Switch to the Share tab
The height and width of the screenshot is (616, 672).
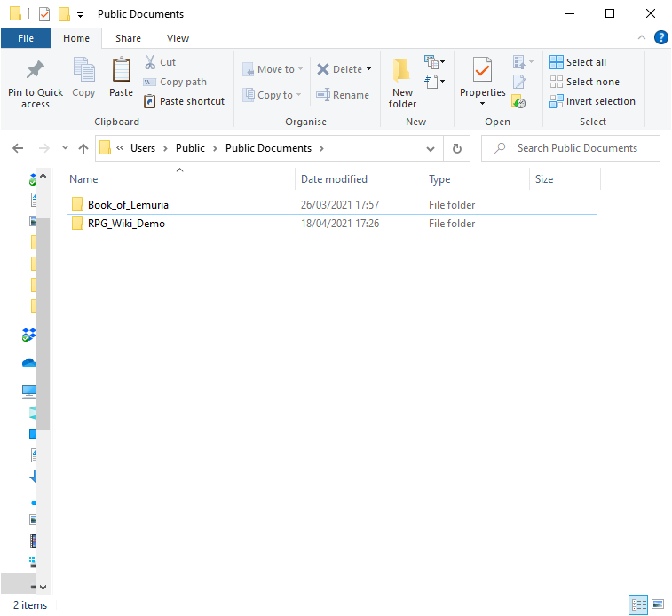(128, 38)
